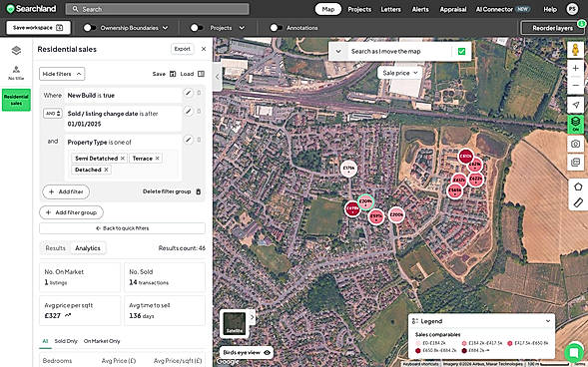Viewport: 588px width, 367px height.
Task: Delete the New Build filter row
Action: tap(199, 93)
